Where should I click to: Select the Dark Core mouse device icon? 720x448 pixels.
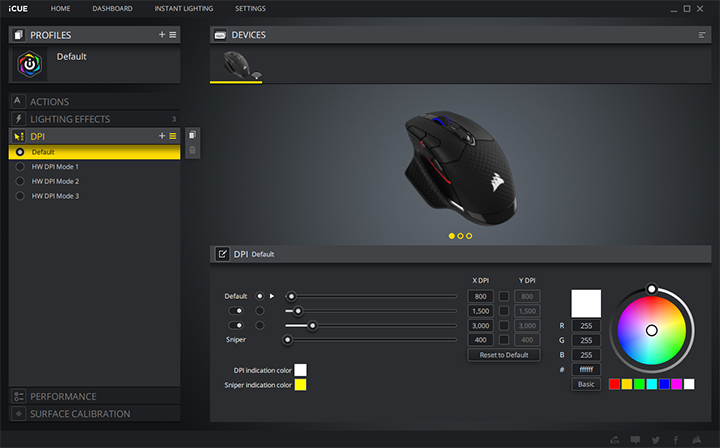[x=237, y=65]
